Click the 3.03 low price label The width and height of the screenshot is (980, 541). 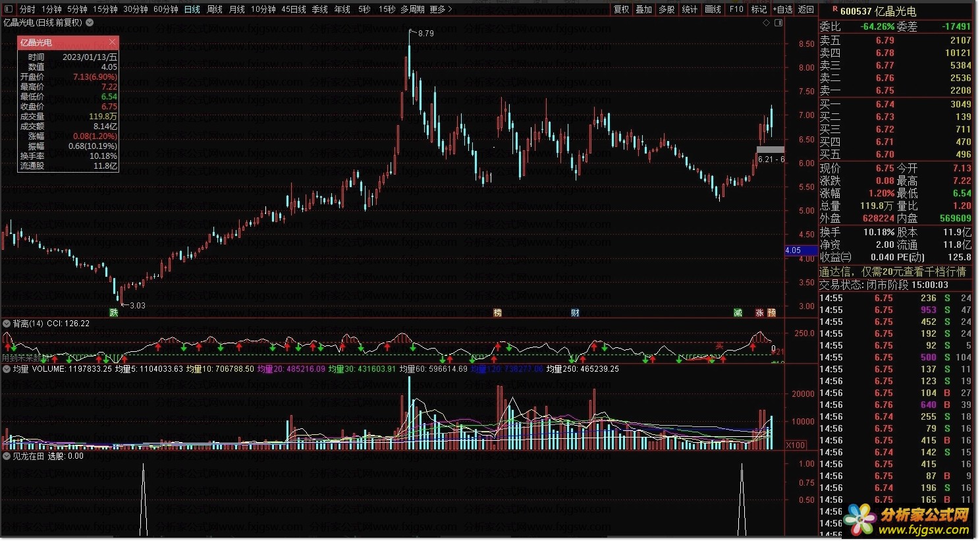(x=138, y=306)
